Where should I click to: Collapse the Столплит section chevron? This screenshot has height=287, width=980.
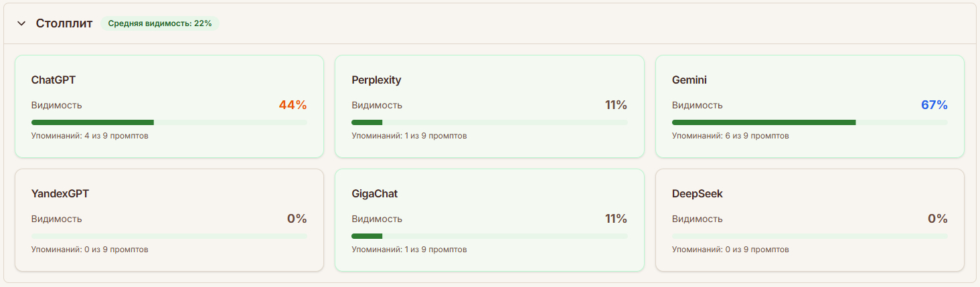click(x=21, y=23)
